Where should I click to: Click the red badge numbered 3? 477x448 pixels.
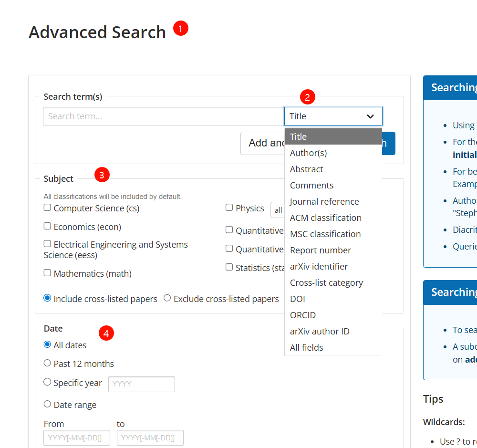[102, 175]
